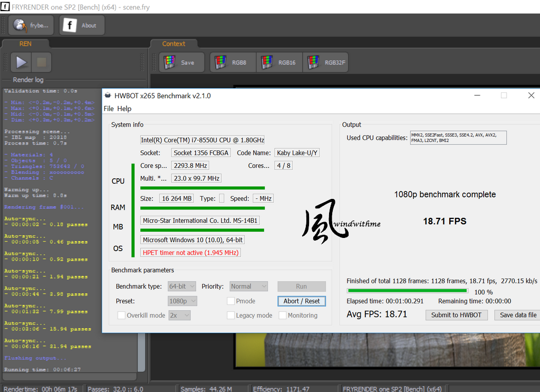
Task: Switch to the REN tab
Action: pos(25,44)
